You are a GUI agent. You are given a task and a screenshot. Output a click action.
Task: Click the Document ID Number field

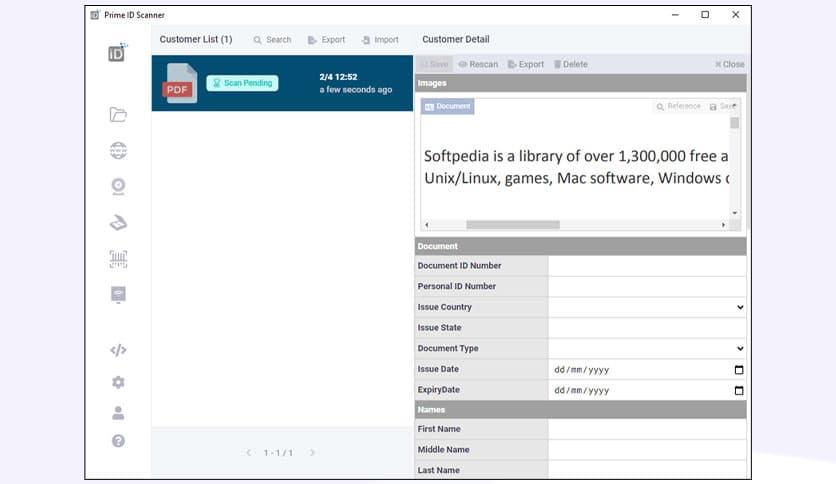coord(647,266)
